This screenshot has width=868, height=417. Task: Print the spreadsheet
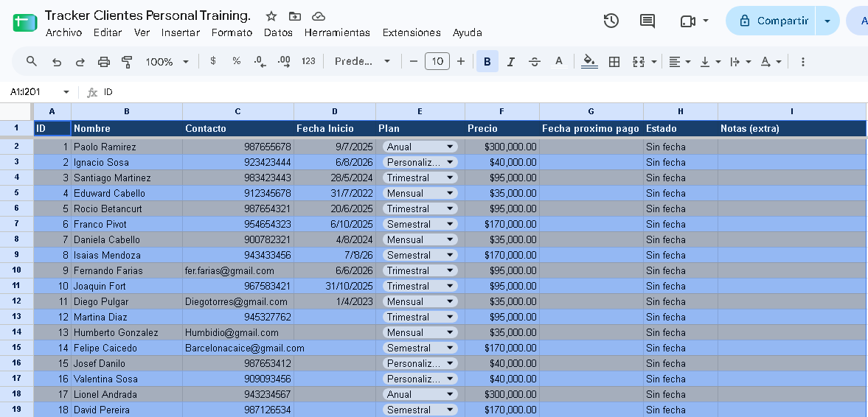click(104, 61)
